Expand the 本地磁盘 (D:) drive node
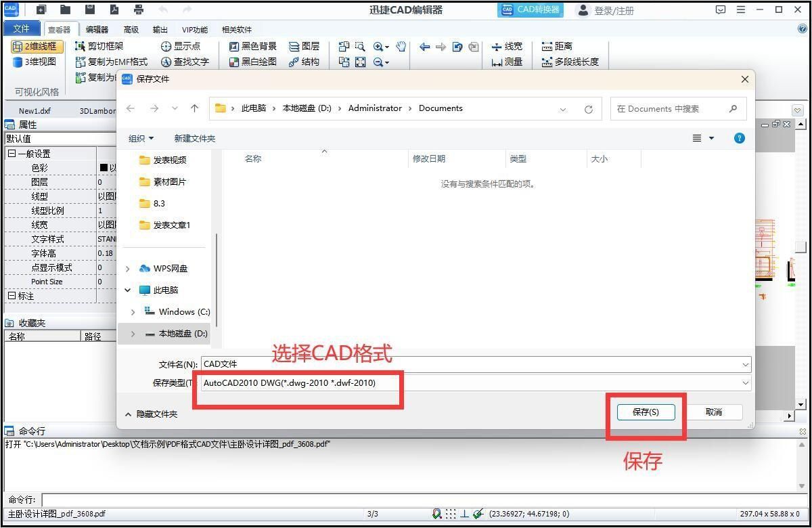812x528 pixels. click(x=133, y=334)
